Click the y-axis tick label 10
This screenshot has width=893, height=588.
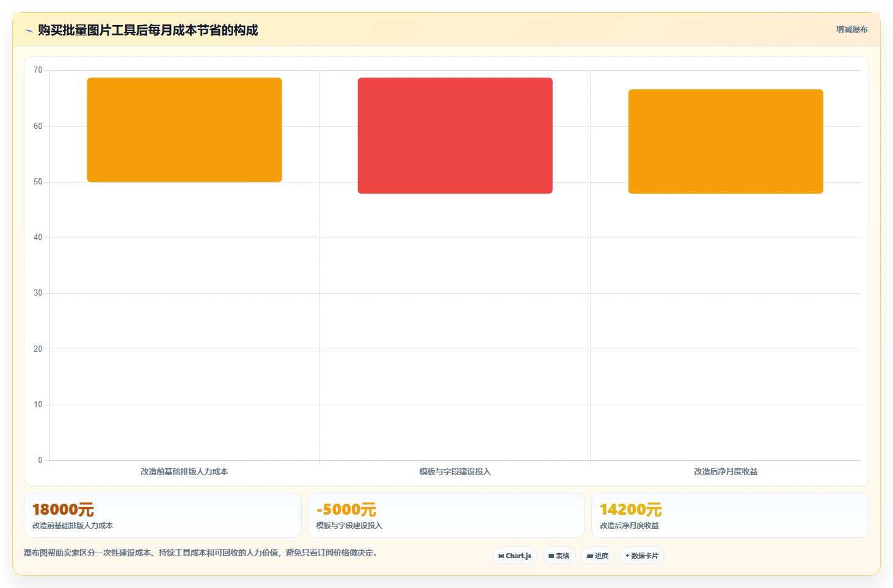pyautogui.click(x=38, y=405)
